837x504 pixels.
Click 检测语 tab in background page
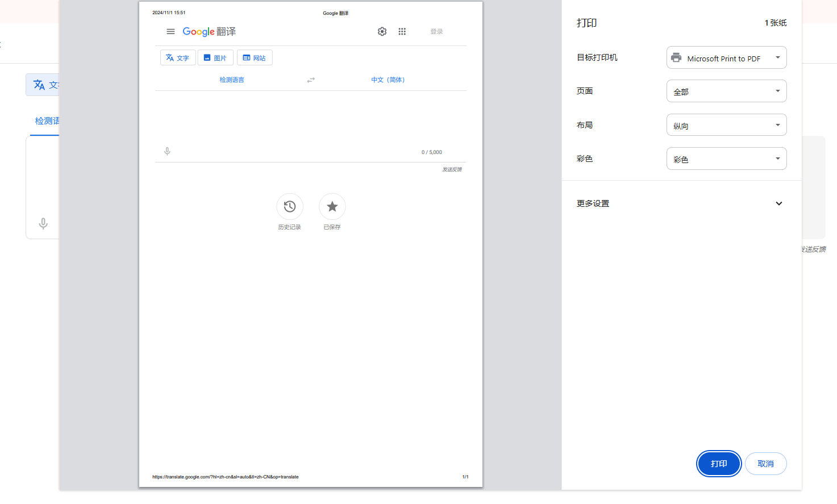47,121
